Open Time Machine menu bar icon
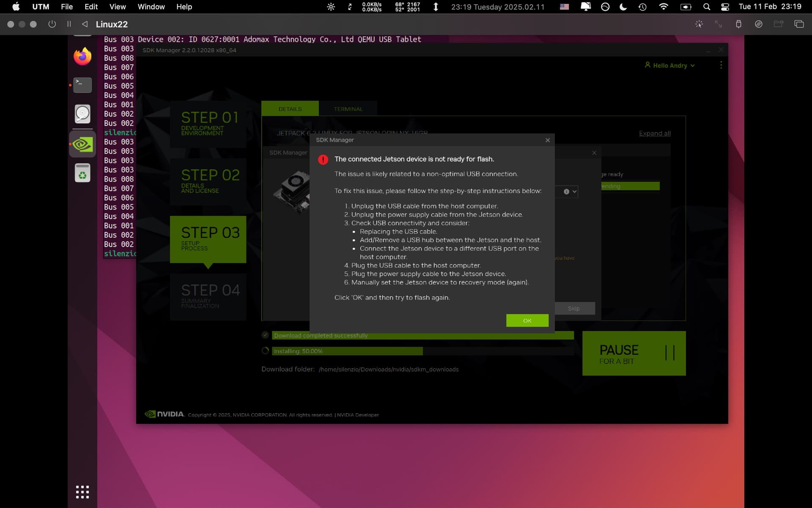812x508 pixels. tap(642, 7)
